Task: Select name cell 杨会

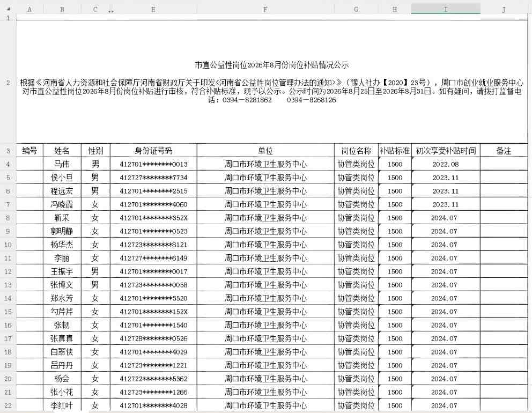Action: (62, 379)
